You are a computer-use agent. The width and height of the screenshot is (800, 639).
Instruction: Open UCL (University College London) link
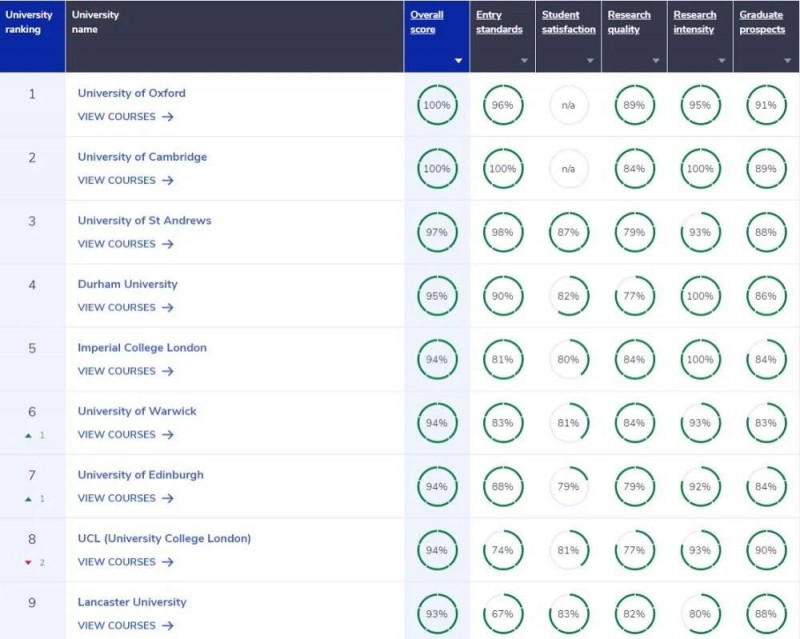[x=164, y=538]
